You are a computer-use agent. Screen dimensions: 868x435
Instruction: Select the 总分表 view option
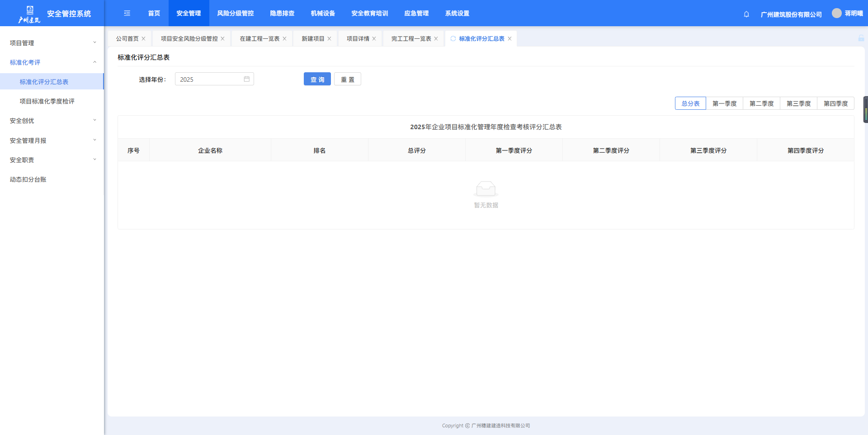690,103
